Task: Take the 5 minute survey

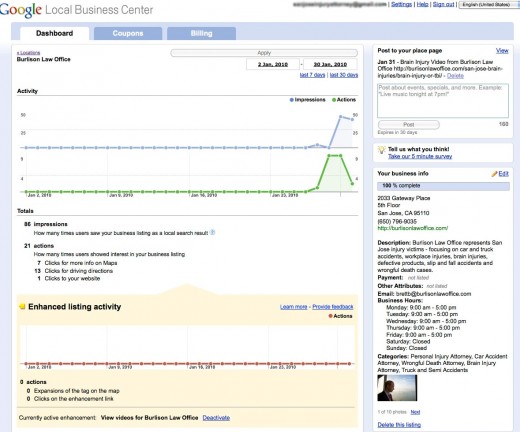Action: point(420,156)
